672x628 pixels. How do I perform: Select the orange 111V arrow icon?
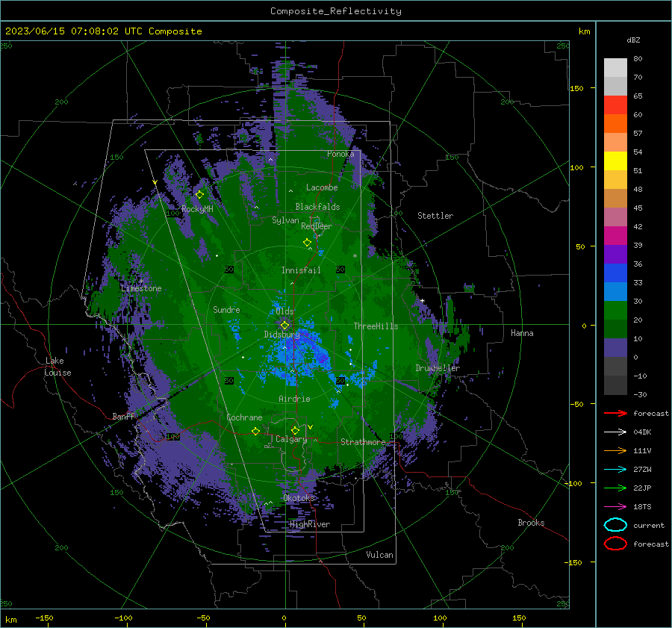click(615, 450)
